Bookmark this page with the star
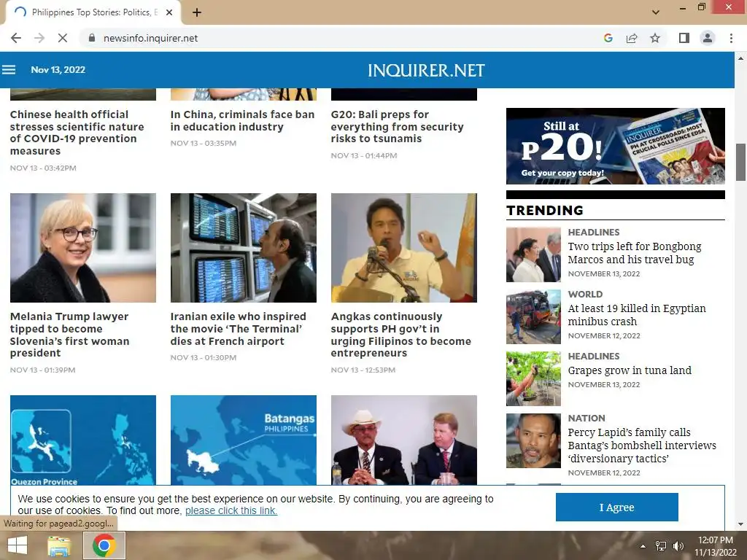Image resolution: width=747 pixels, height=560 pixels. click(x=655, y=38)
